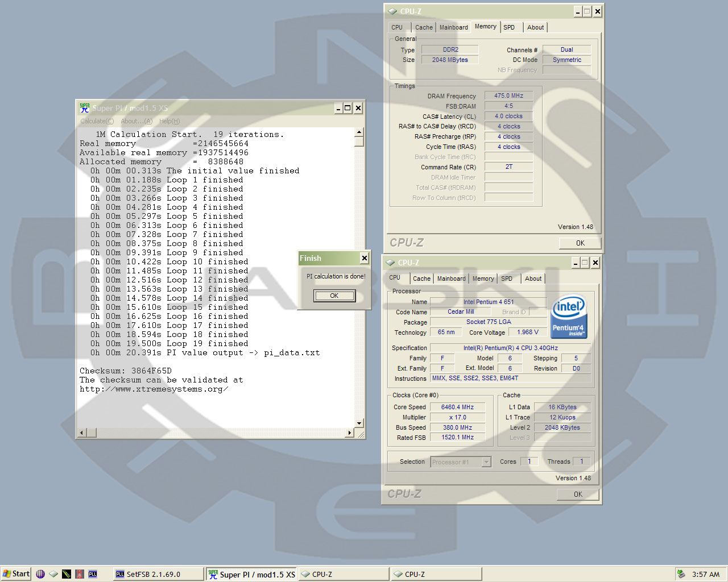Image resolution: width=728 pixels, height=582 pixels.
Task: Close the Finish dialog with X
Action: click(x=365, y=258)
